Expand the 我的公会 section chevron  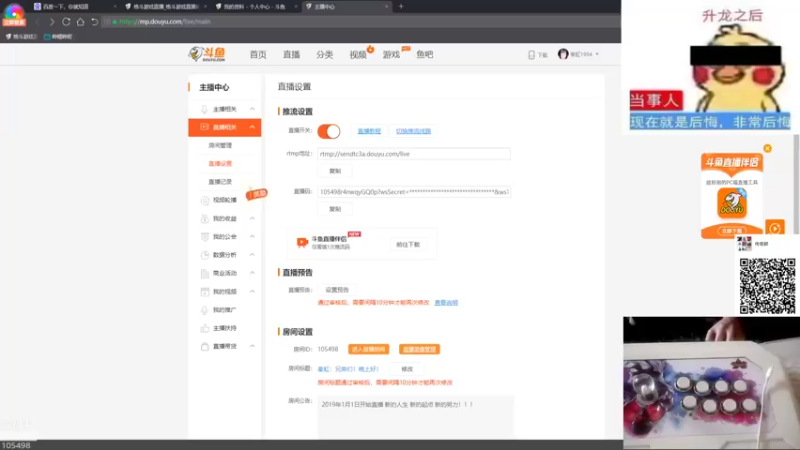pos(252,237)
